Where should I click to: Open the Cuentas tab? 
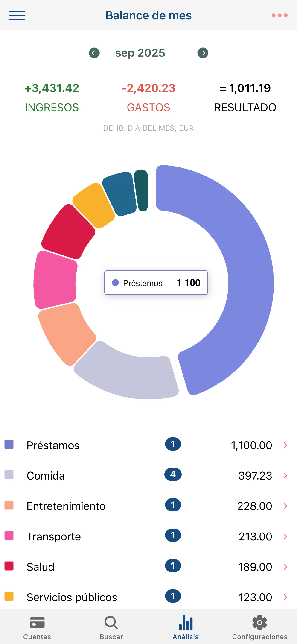(37, 627)
